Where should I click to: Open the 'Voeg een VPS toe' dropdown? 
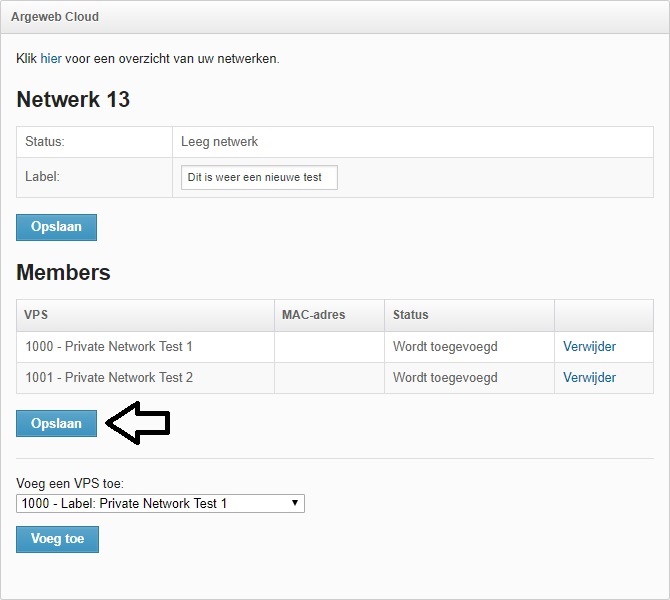pyautogui.click(x=160, y=503)
